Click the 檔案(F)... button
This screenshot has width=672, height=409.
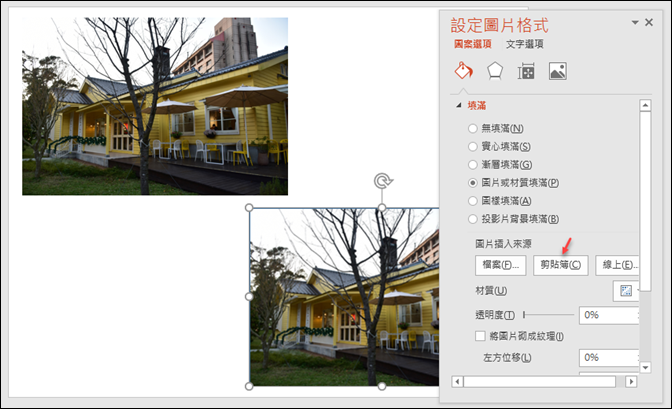tap(501, 265)
